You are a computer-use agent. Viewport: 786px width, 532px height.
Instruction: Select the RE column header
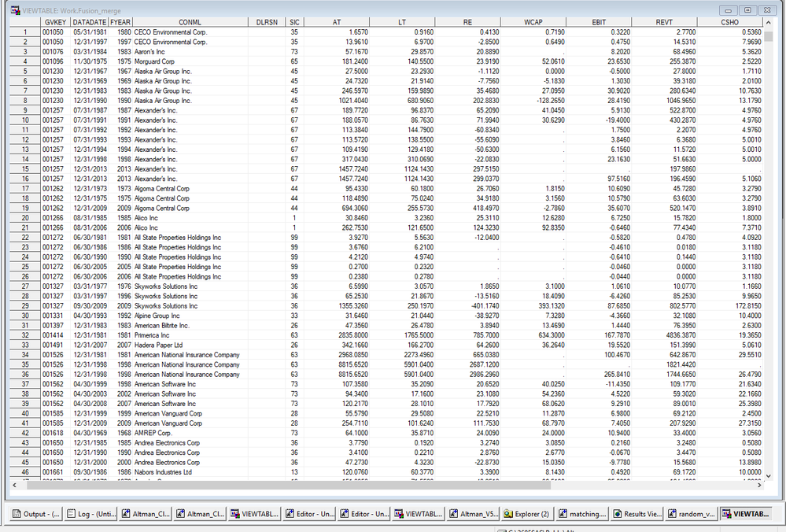467,22
